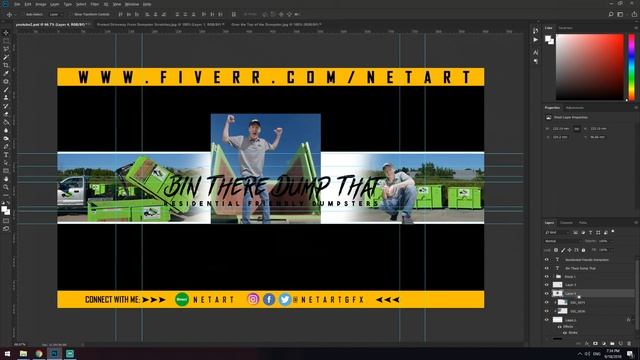Select the Path Selection tool
This screenshot has height=360, width=640.
[6, 163]
